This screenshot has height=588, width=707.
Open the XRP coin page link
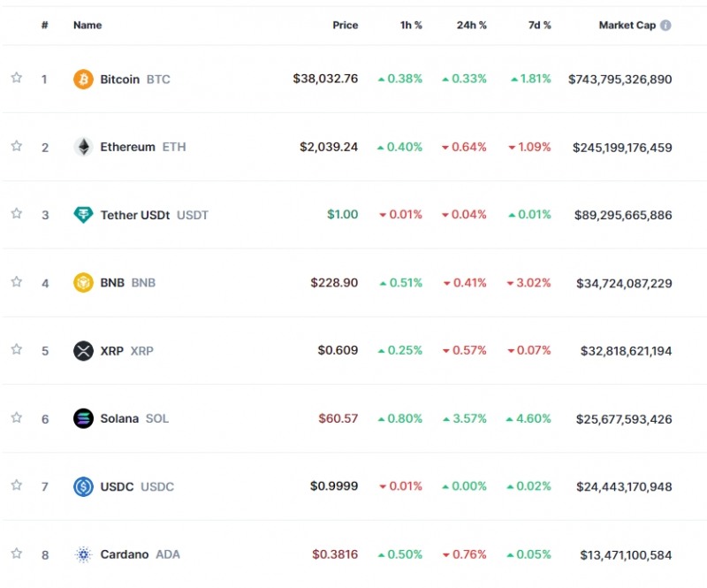click(x=112, y=351)
